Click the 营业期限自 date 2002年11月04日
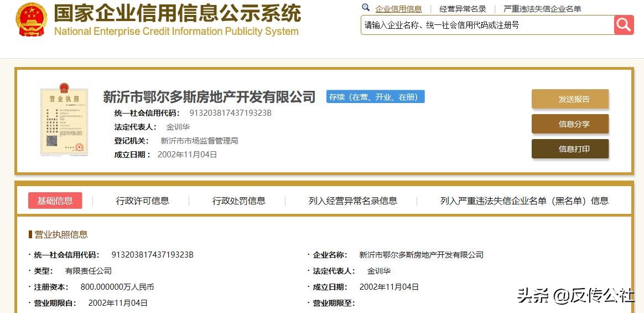 pyautogui.click(x=118, y=303)
